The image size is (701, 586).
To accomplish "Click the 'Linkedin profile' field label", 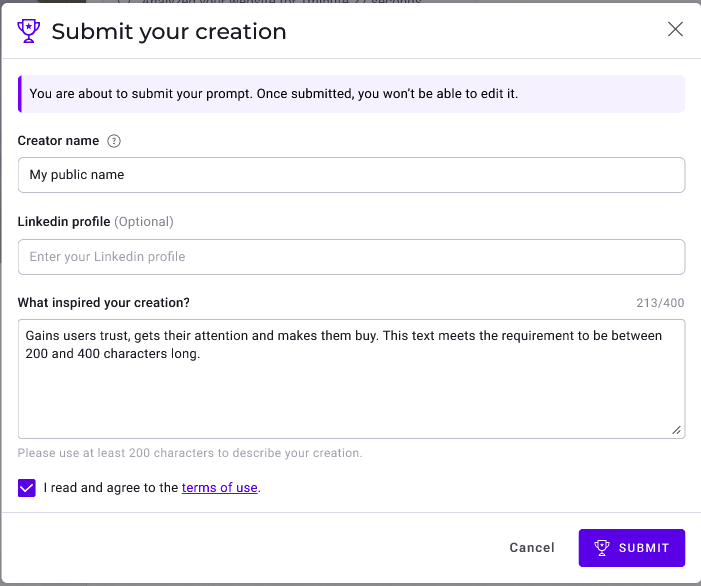I will pyautogui.click(x=64, y=221).
